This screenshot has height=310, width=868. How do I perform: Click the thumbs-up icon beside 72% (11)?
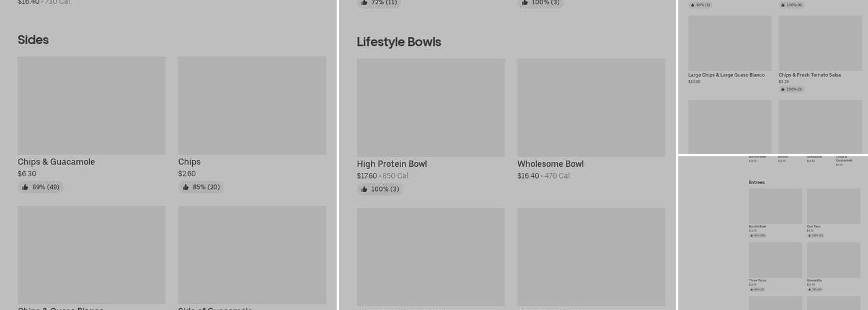(x=364, y=2)
